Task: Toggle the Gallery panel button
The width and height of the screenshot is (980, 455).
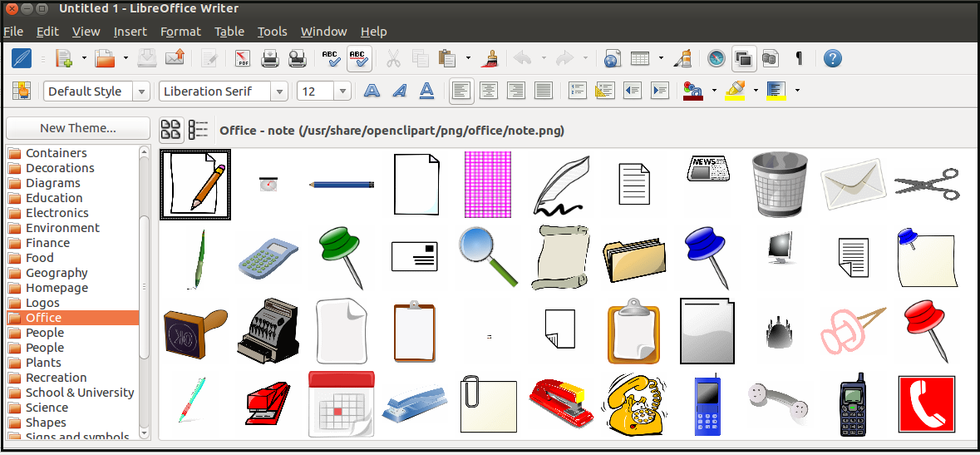Action: click(743, 59)
